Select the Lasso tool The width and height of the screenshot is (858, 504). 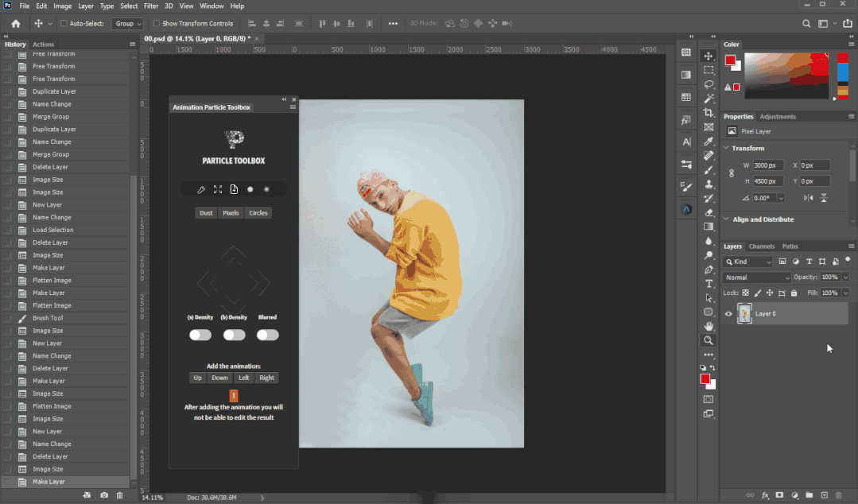(x=709, y=84)
